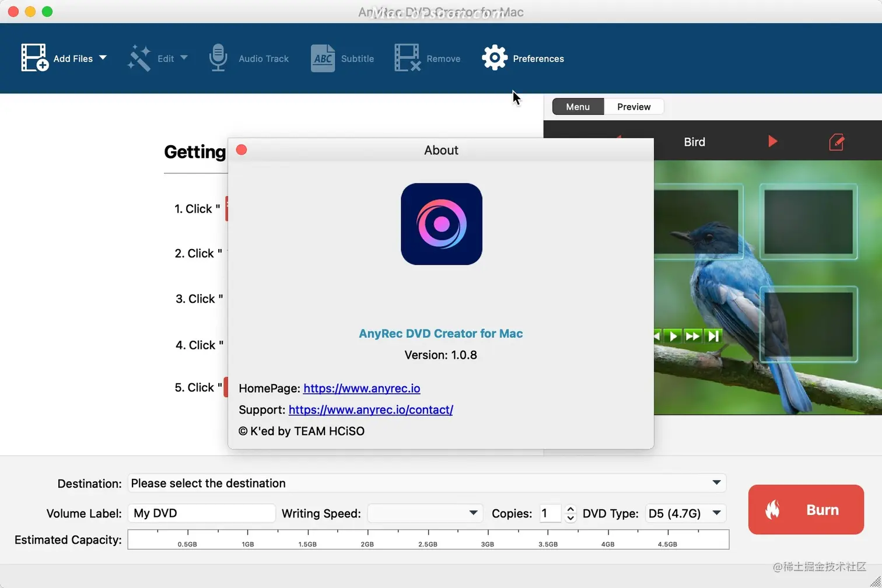Switch to the Preview tab
Image resolution: width=882 pixels, height=588 pixels.
(633, 107)
